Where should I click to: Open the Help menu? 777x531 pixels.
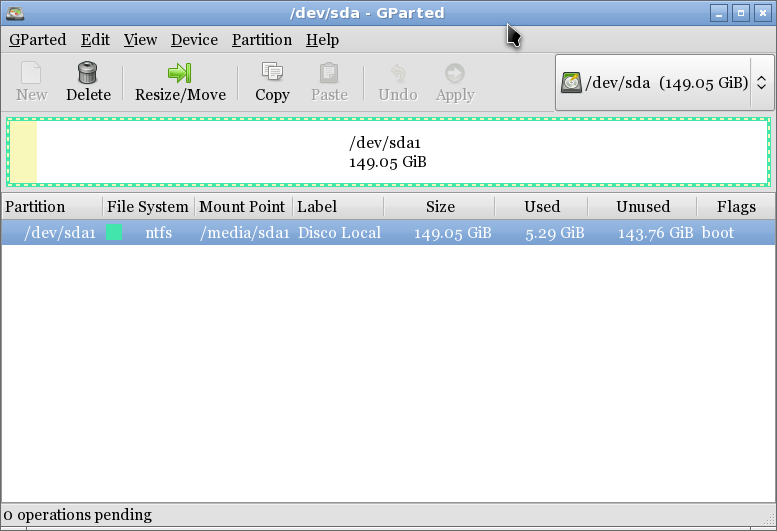click(322, 40)
